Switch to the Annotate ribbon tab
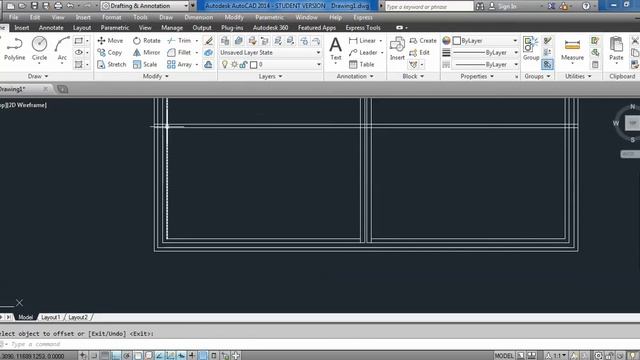This screenshot has height=360, width=640. point(51,28)
